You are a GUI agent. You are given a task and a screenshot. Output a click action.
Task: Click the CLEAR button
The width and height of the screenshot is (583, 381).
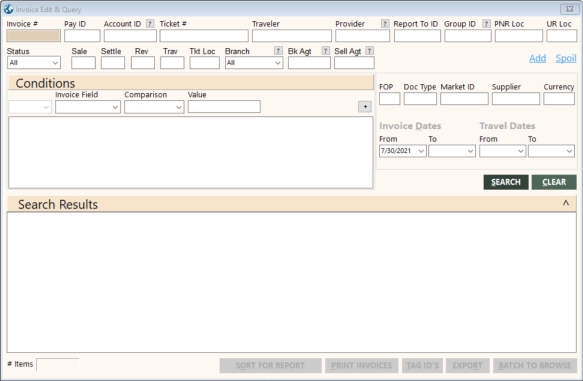(x=554, y=182)
